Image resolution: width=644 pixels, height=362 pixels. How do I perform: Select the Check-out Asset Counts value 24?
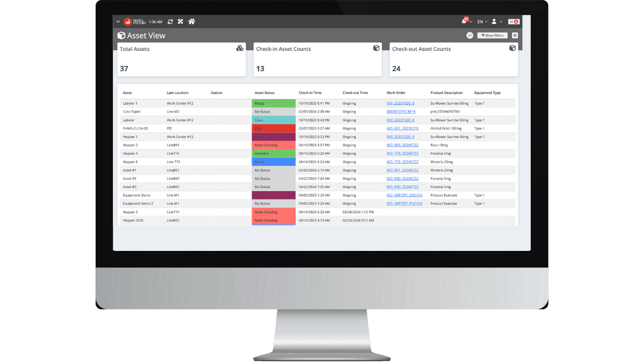(396, 68)
